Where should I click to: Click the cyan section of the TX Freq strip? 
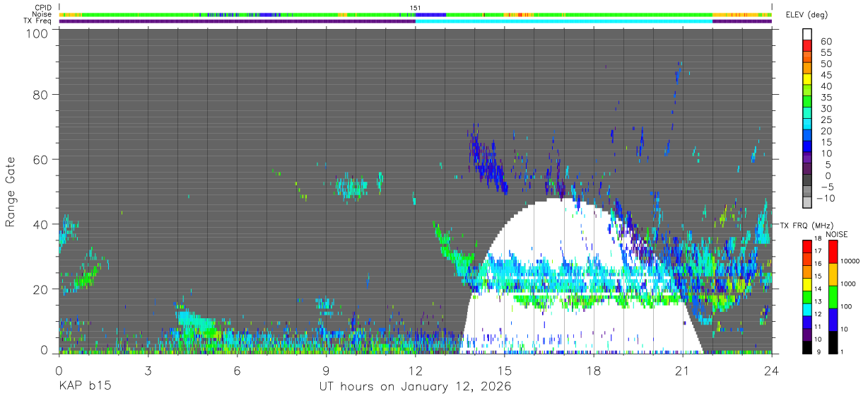564,21
